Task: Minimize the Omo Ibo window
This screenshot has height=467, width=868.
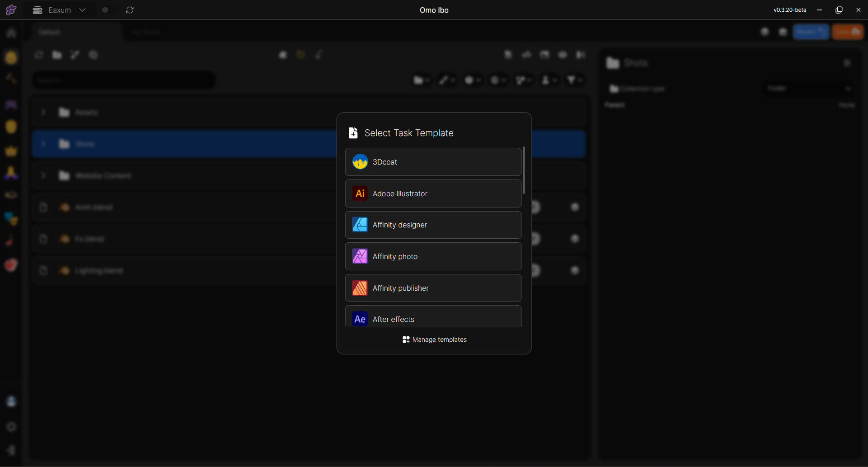Action: point(820,10)
